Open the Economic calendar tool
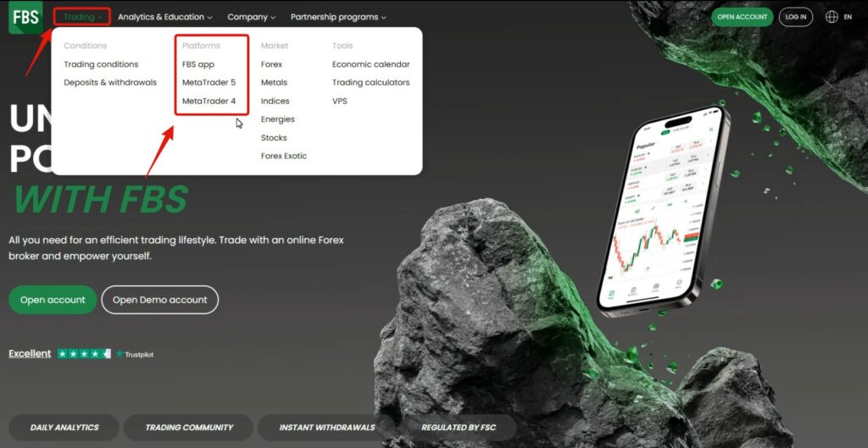 coord(370,64)
